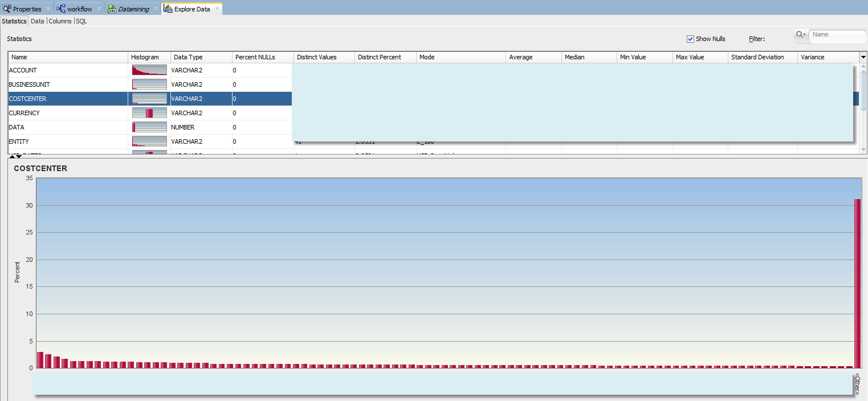Click the CURRENCY histogram thumbnail
Viewport: 868px width, 401px height.
[149, 113]
